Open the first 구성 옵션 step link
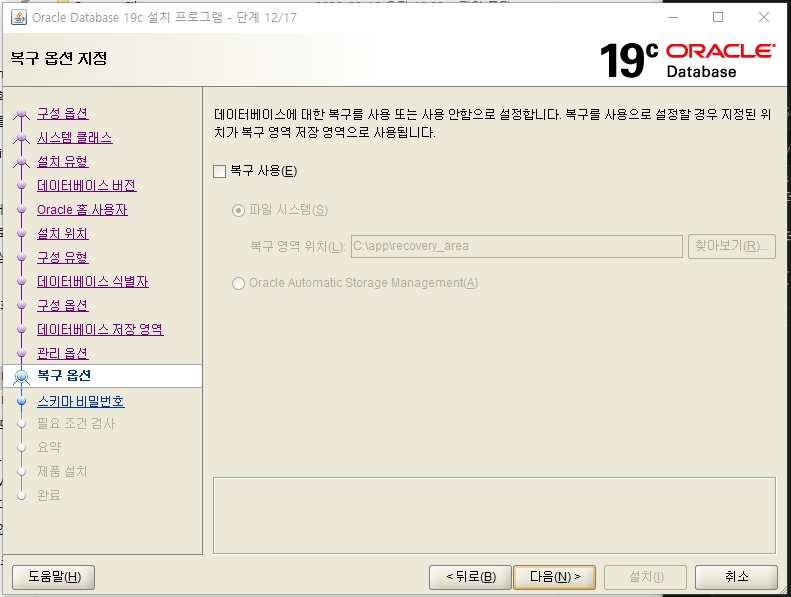791x597 pixels. (x=63, y=114)
